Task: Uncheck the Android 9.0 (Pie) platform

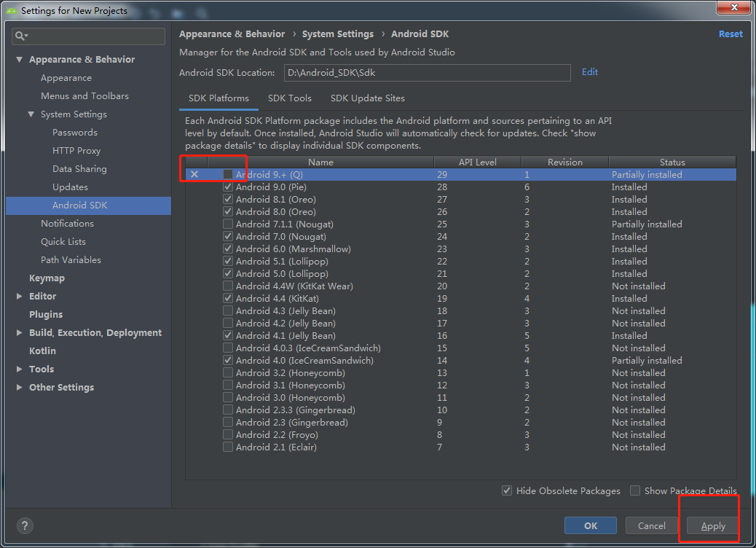Action: pyautogui.click(x=228, y=187)
